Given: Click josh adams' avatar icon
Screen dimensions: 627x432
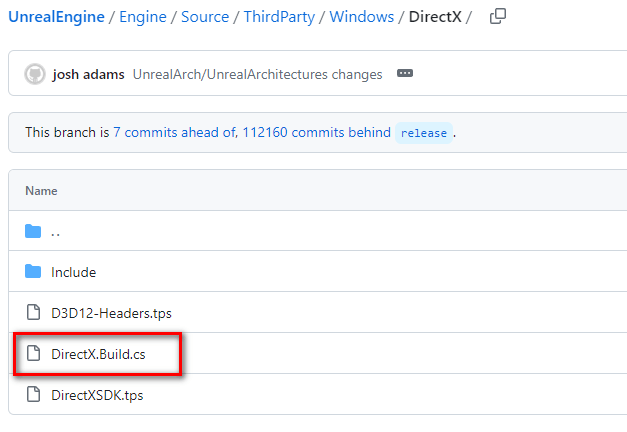Looking at the screenshot, I should point(35,74).
